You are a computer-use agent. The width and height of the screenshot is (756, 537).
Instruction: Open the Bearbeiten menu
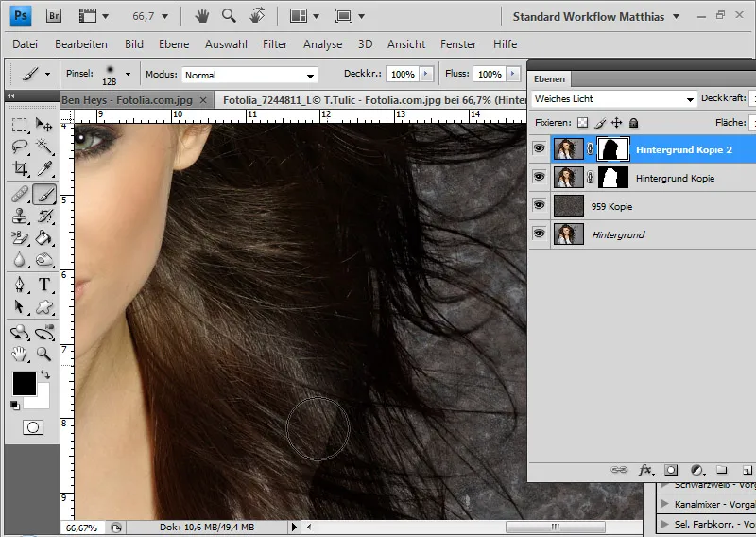(x=81, y=44)
